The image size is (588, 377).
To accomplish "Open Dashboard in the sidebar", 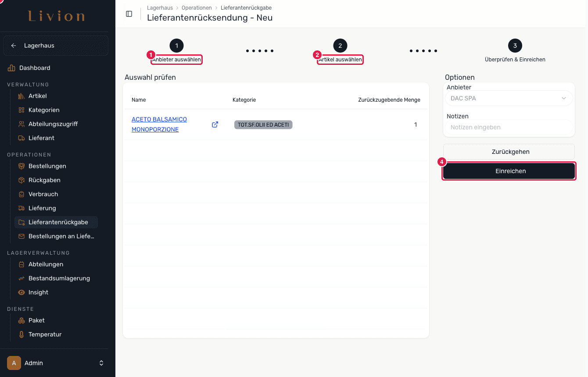I will pos(35,68).
